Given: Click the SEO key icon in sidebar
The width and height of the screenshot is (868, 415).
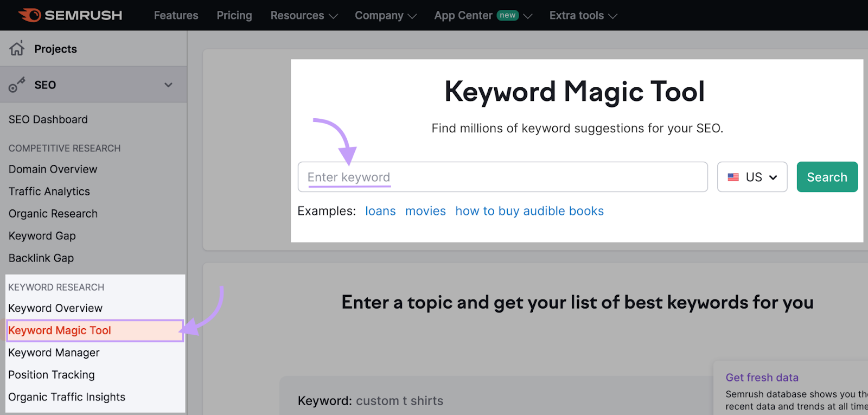Looking at the screenshot, I should pyautogui.click(x=17, y=85).
